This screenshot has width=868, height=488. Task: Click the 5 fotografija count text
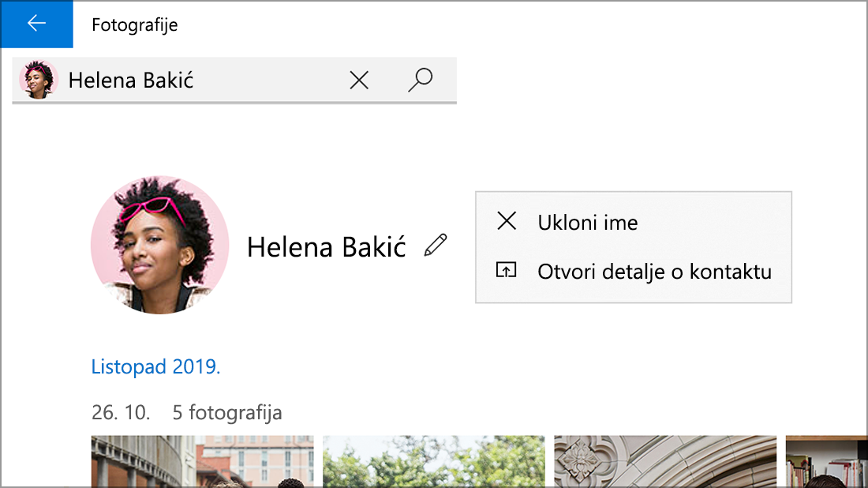click(x=227, y=413)
